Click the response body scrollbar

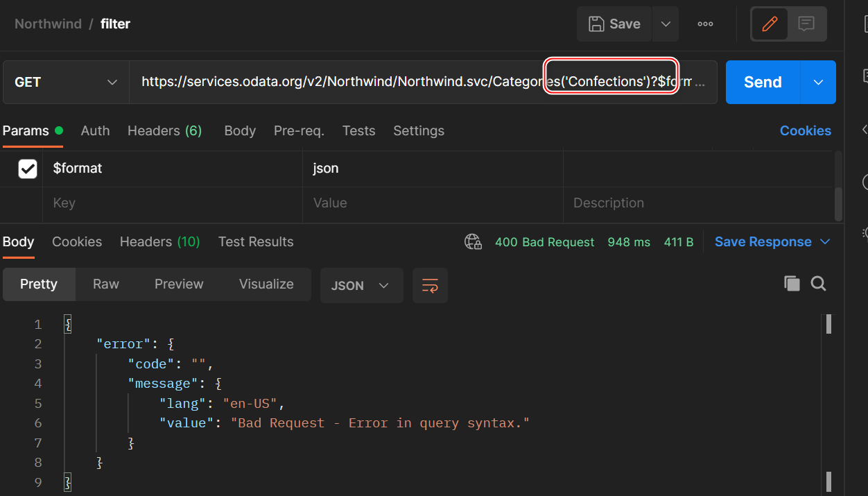pyautogui.click(x=829, y=324)
